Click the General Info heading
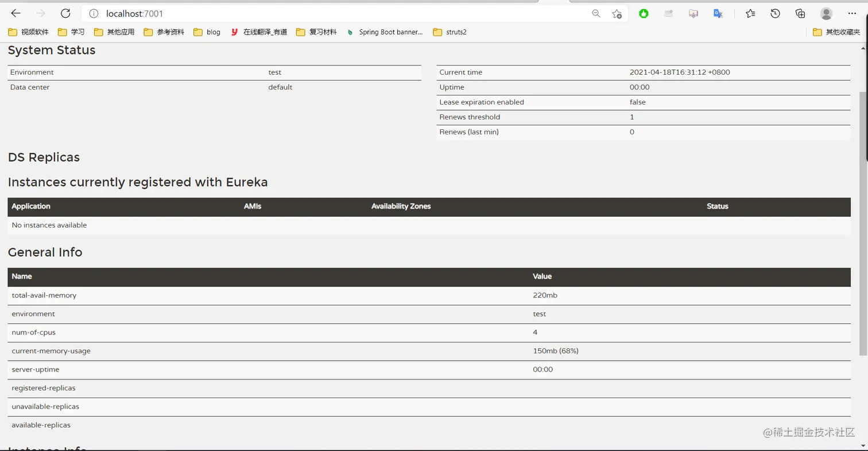This screenshot has width=868, height=451. pyautogui.click(x=45, y=252)
